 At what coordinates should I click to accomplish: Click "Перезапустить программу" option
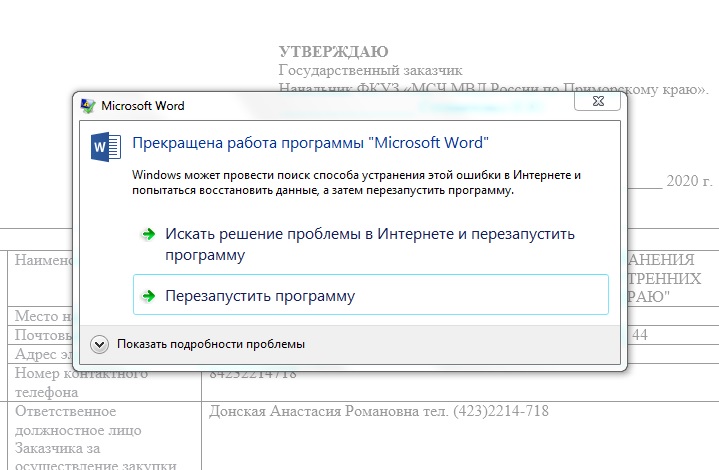(x=371, y=295)
